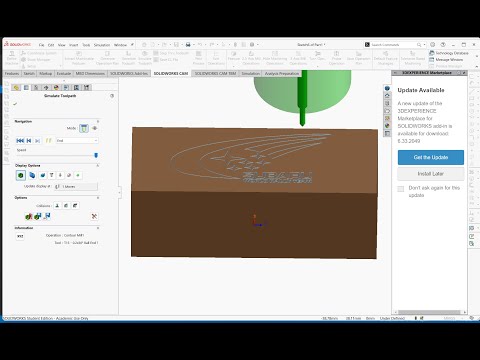The image size is (480, 360).
Task: Click the Get the Update button
Action: coord(431,157)
